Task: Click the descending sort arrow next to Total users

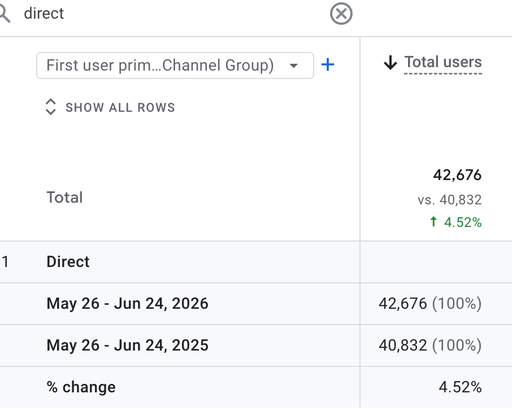Action: [x=390, y=63]
